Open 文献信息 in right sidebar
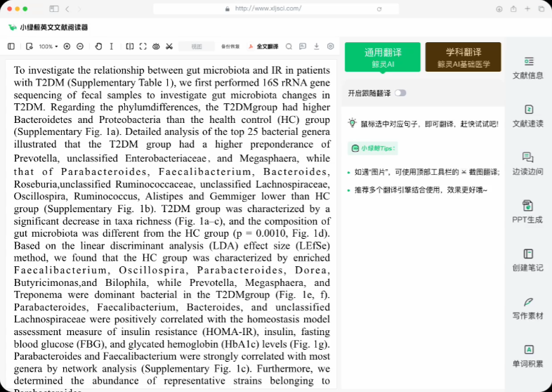This screenshot has width=552, height=392. coord(528,67)
